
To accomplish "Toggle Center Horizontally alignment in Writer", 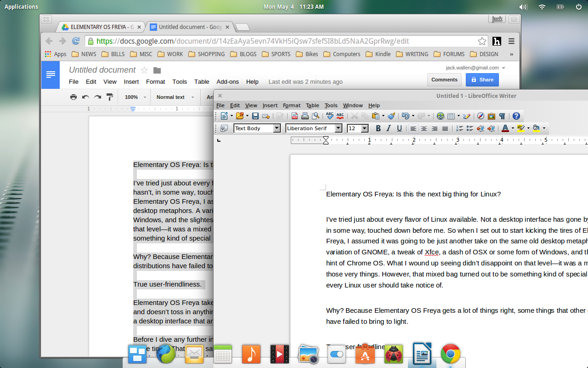I will (x=424, y=128).
